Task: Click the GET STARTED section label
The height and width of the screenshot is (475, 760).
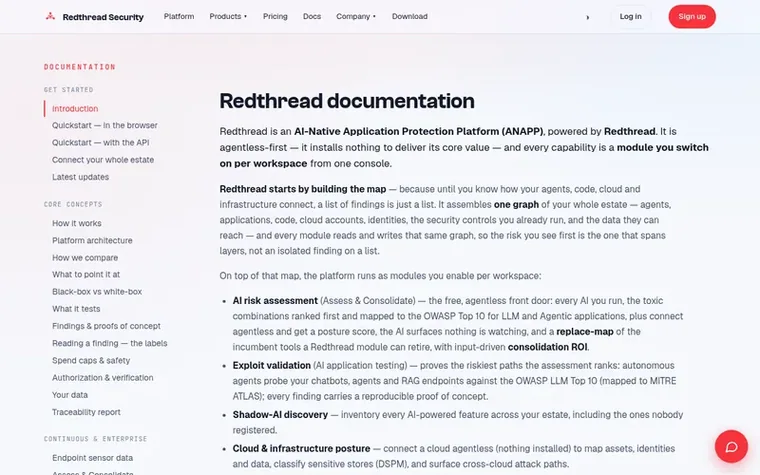Action: (x=68, y=90)
